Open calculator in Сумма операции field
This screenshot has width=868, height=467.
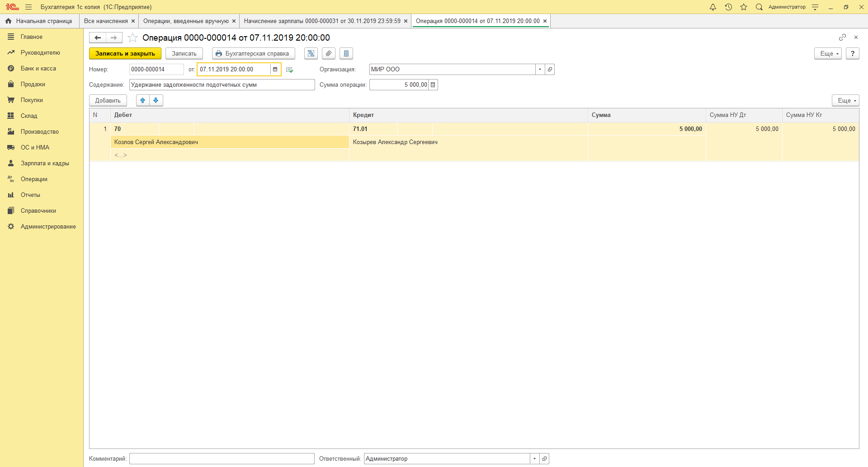[433, 84]
